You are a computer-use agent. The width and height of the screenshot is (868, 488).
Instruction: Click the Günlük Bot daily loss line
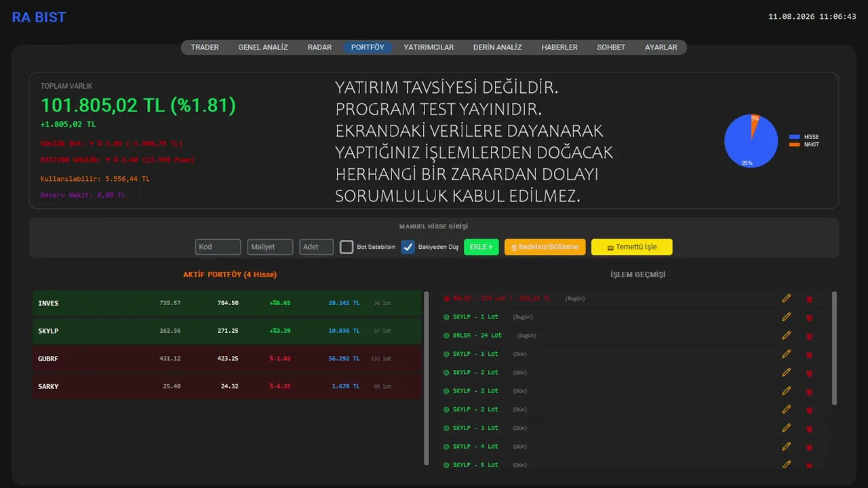tap(111, 144)
